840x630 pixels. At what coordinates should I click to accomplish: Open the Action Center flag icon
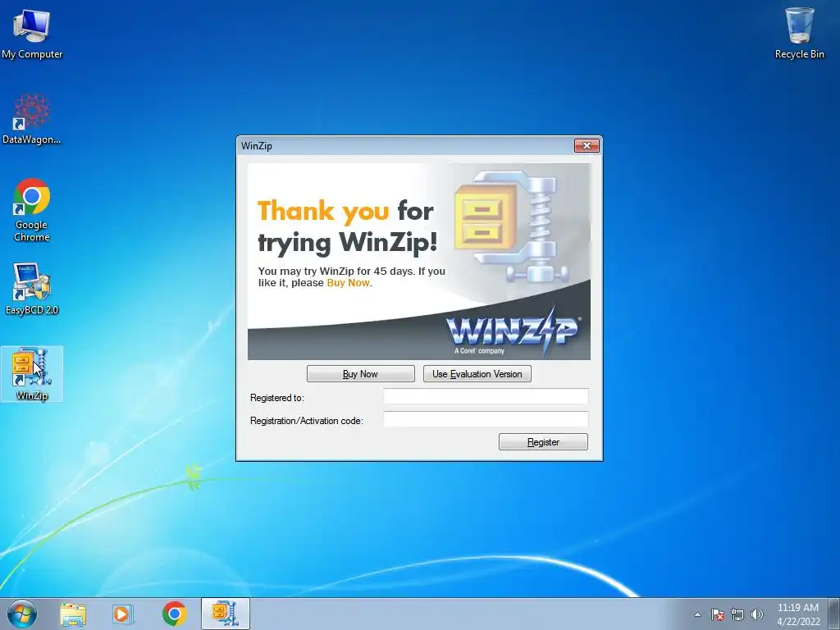click(x=717, y=614)
